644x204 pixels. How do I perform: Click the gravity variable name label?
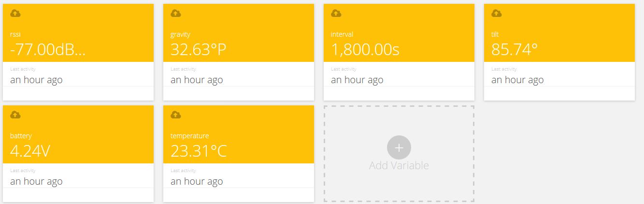180,34
